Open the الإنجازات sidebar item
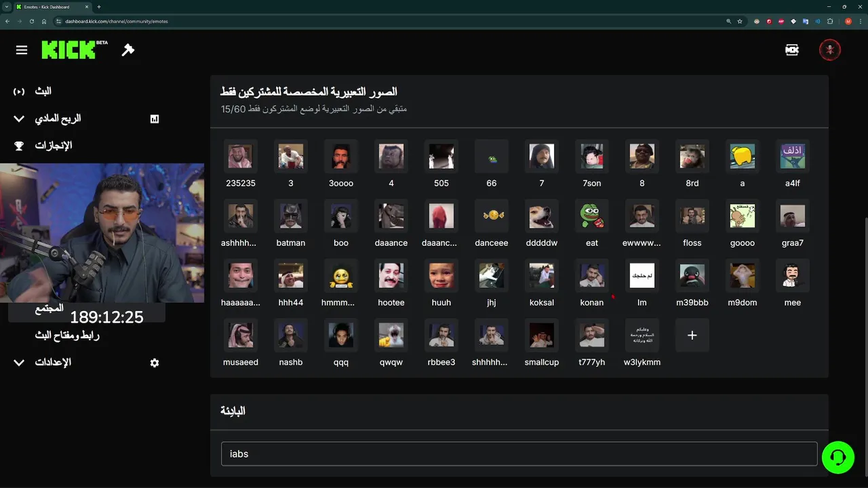The image size is (868, 488). (x=54, y=146)
